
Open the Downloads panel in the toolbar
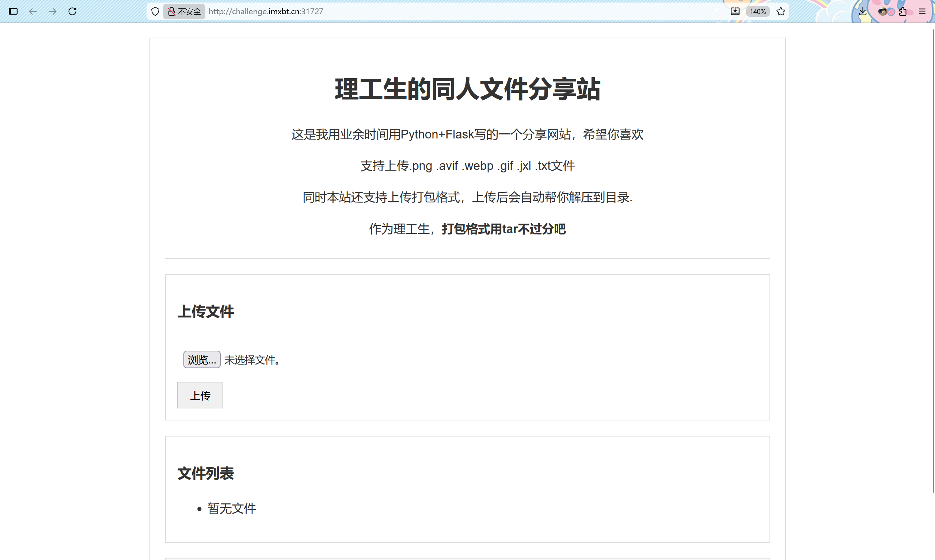pyautogui.click(x=735, y=11)
